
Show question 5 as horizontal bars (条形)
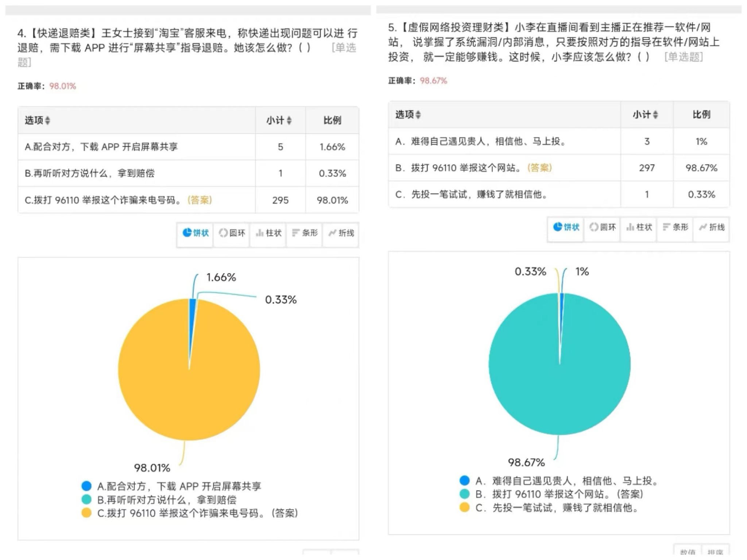[x=676, y=227]
